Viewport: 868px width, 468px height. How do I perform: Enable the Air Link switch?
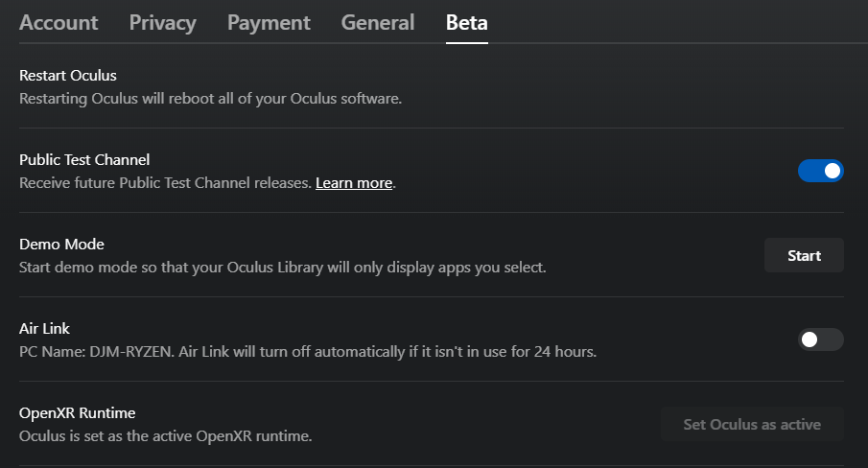820,339
